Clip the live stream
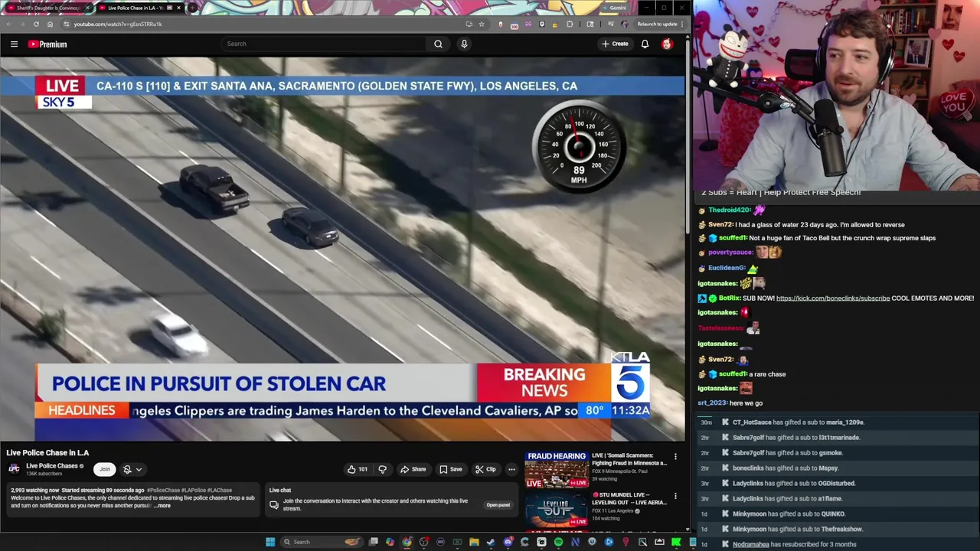The width and height of the screenshot is (980, 551). click(x=485, y=469)
